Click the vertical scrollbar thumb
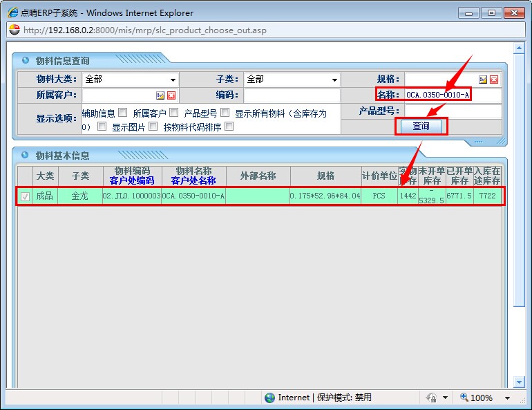Image resolution: width=532 pixels, height=410 pixels. point(519,180)
